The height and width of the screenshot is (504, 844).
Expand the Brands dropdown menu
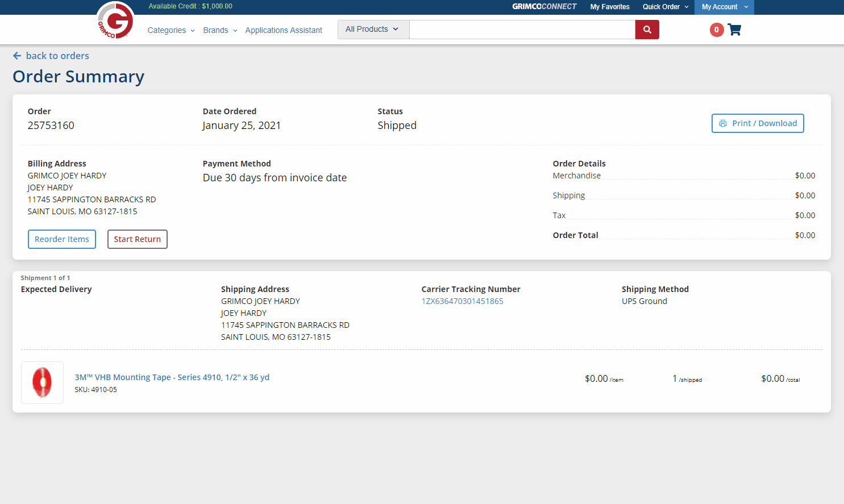220,30
